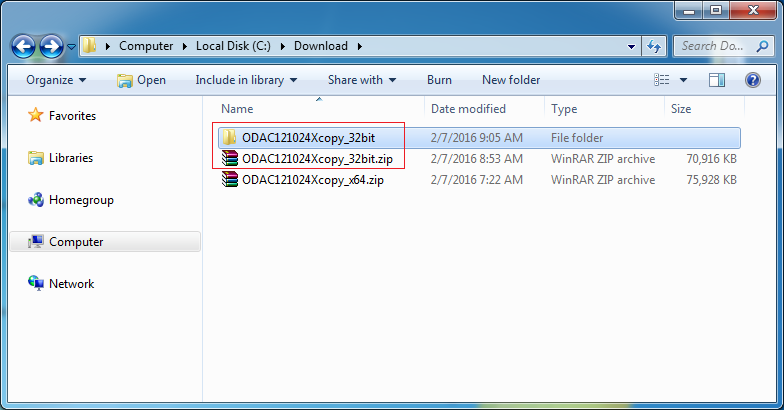The height and width of the screenshot is (410, 784).
Task: Click WinRAR icon of ODAC121024Xcopy_x64.zip
Action: (x=230, y=180)
